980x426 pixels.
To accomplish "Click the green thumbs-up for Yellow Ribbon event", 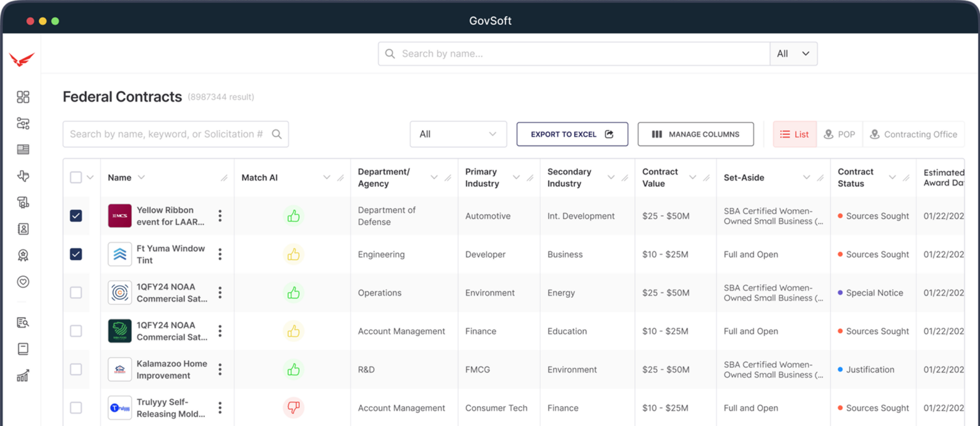I will pos(293,216).
